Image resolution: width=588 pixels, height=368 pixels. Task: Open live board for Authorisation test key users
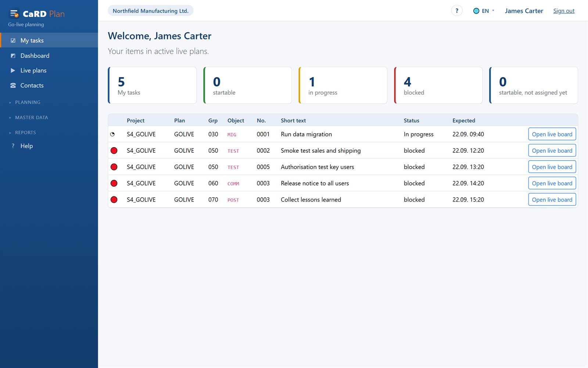[552, 167]
